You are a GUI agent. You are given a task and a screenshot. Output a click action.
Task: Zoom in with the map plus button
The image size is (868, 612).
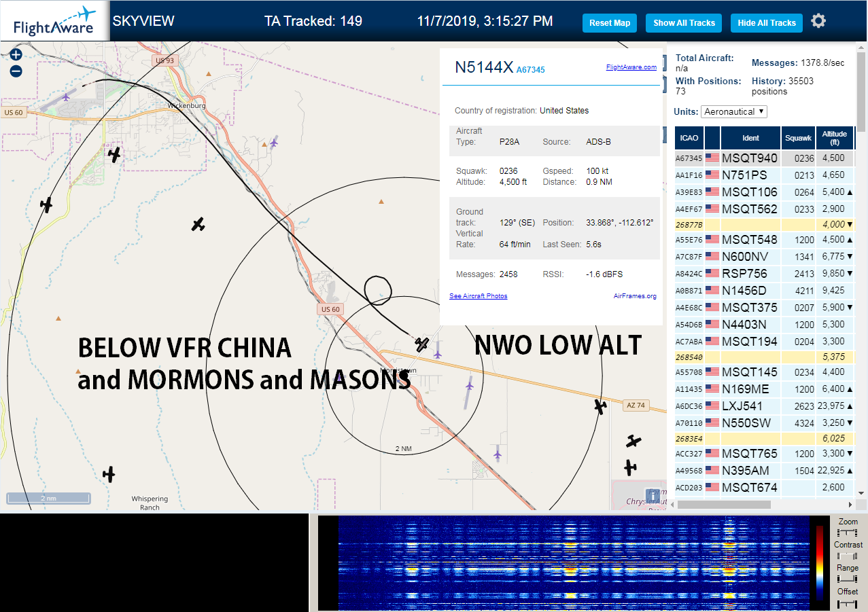(16, 55)
